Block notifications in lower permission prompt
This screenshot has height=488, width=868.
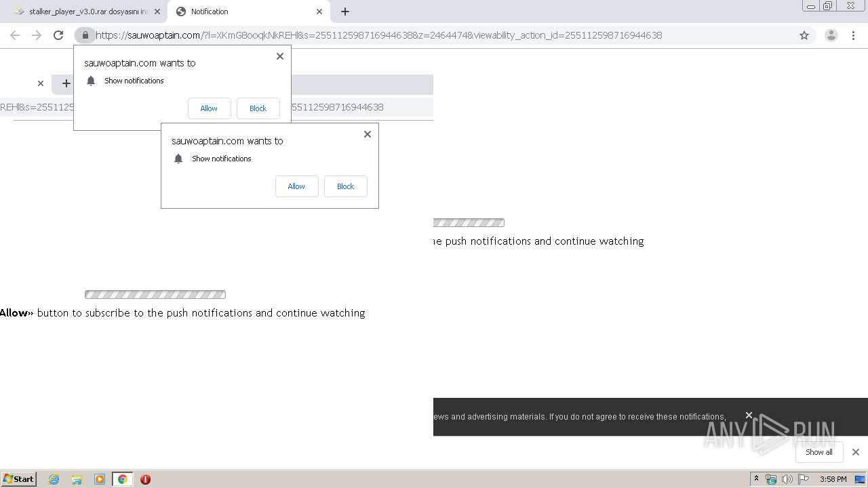345,186
